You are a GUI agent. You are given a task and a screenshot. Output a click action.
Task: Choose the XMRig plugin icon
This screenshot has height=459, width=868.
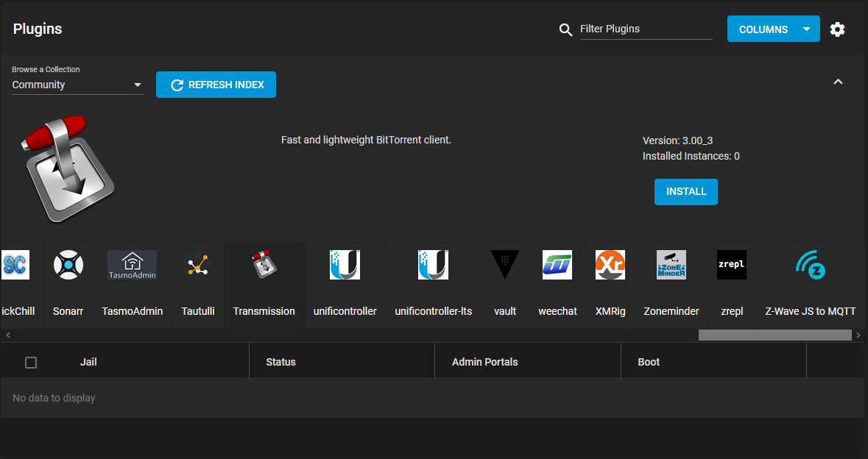coord(610,265)
